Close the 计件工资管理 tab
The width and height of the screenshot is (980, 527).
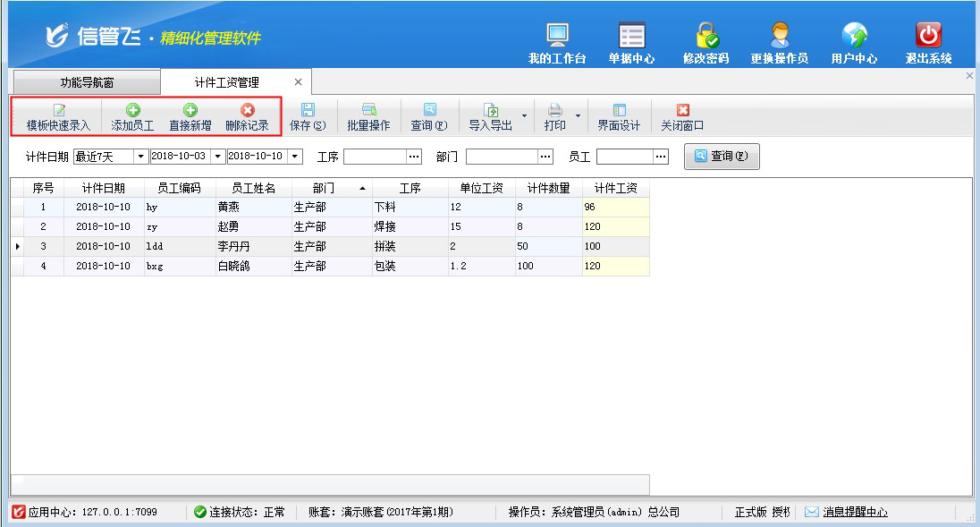click(x=299, y=82)
